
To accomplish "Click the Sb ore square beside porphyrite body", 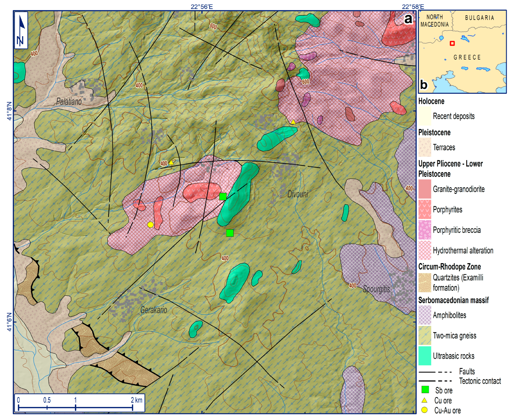I will pyautogui.click(x=223, y=196).
